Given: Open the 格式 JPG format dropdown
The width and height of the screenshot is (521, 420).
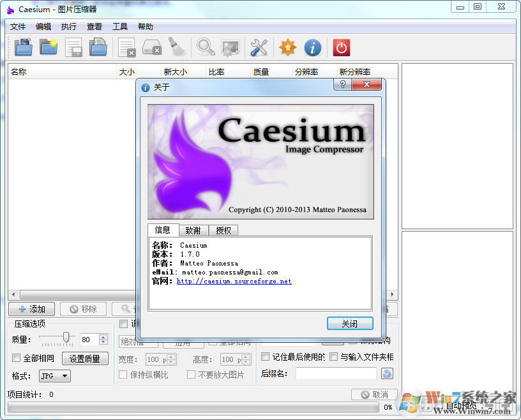Looking at the screenshot, I should (54, 375).
